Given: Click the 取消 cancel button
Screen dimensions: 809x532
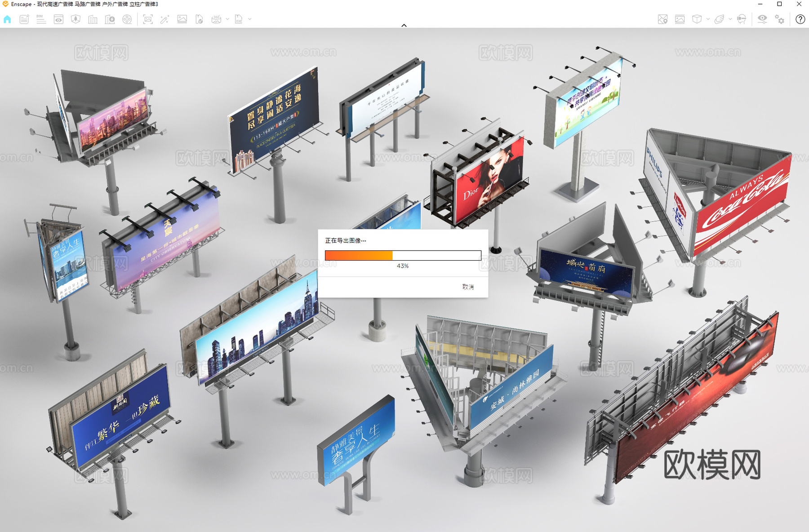Looking at the screenshot, I should tap(468, 287).
